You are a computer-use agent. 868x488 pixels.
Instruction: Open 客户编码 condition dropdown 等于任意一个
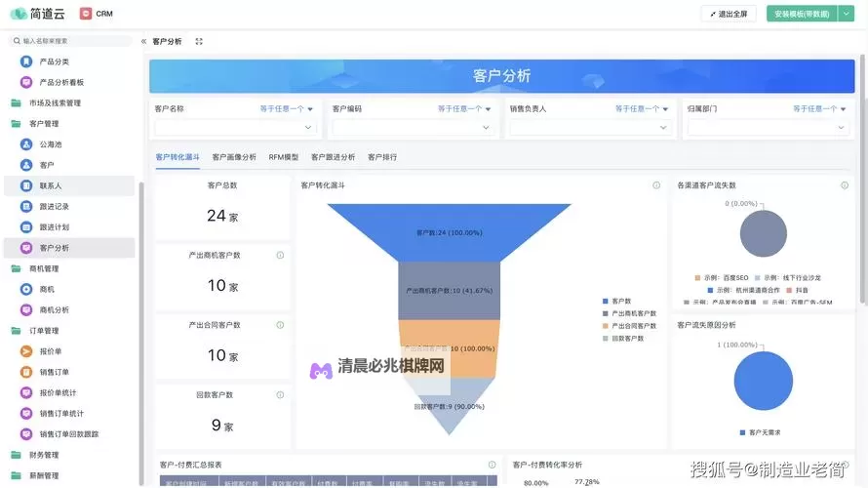point(464,109)
